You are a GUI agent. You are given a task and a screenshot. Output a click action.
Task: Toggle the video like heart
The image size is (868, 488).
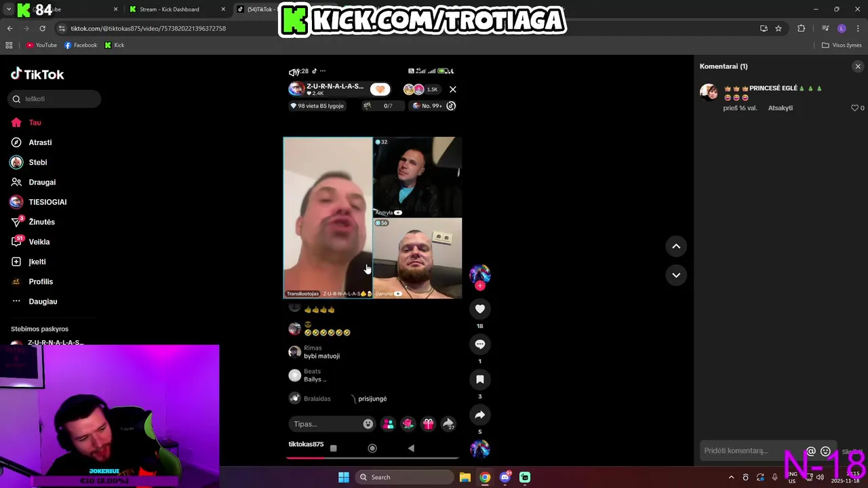point(480,309)
